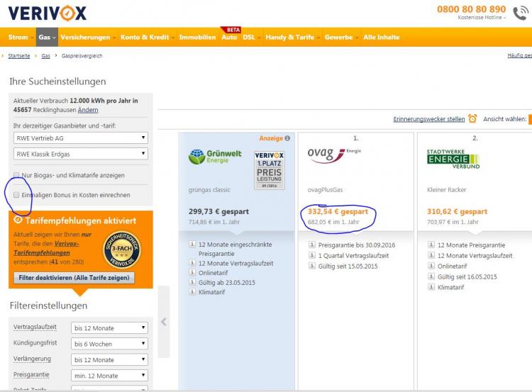Viewport: 532px width, 392px height.
Task: Go to the Immobilien section
Action: click(197, 37)
